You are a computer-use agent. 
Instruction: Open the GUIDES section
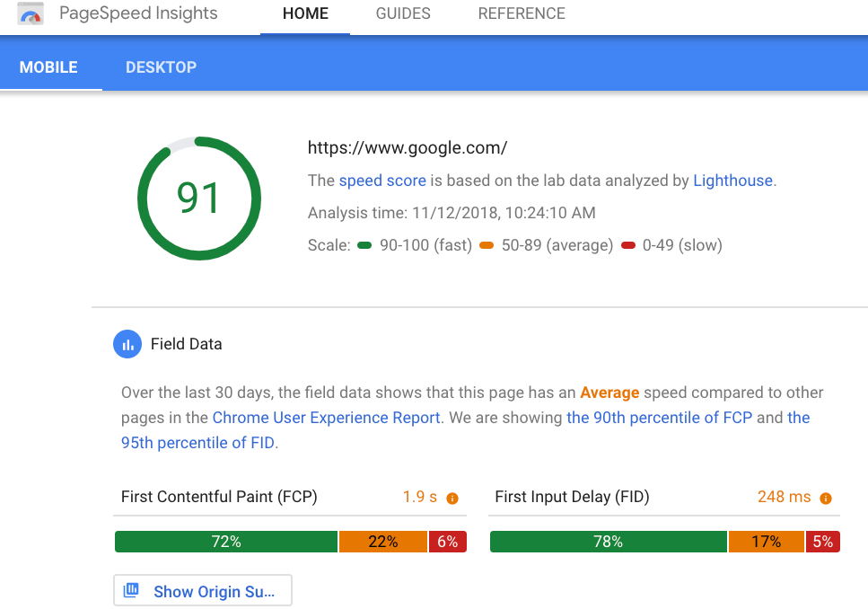pos(402,13)
